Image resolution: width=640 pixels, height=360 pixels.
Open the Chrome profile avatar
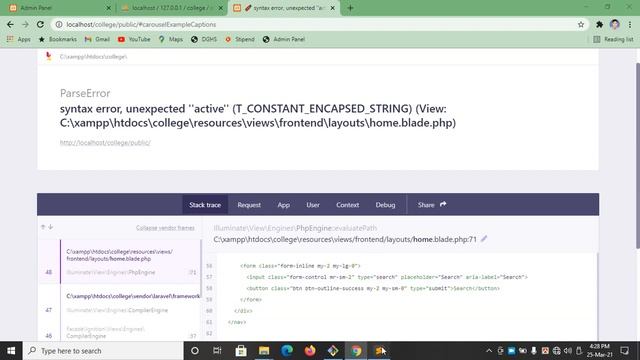pyautogui.click(x=615, y=24)
